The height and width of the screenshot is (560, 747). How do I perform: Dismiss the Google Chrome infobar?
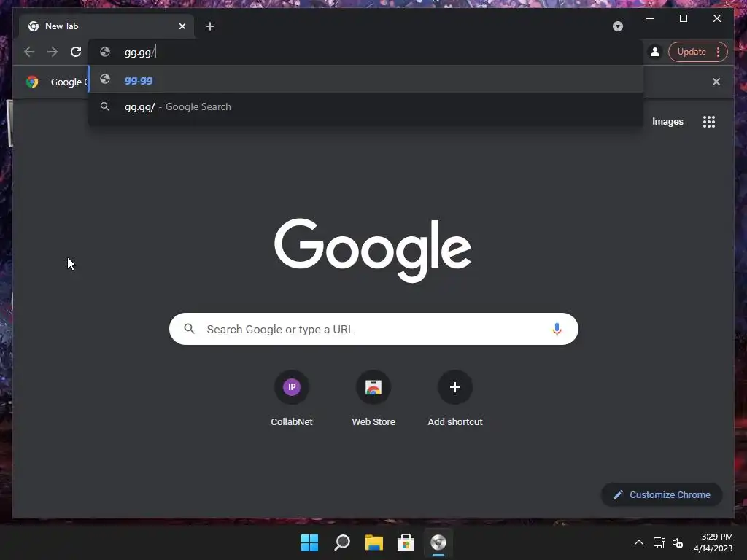click(716, 82)
